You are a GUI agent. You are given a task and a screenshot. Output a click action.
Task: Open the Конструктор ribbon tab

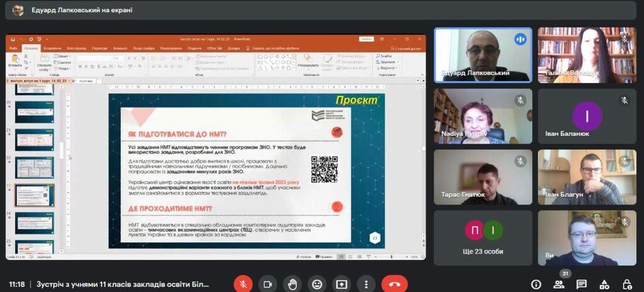click(x=77, y=48)
